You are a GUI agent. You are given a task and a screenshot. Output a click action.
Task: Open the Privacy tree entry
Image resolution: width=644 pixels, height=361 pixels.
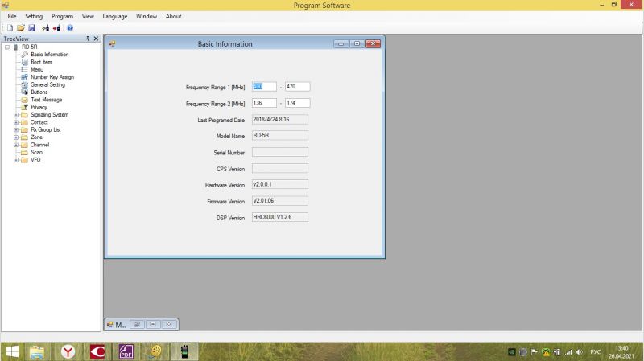click(x=39, y=107)
